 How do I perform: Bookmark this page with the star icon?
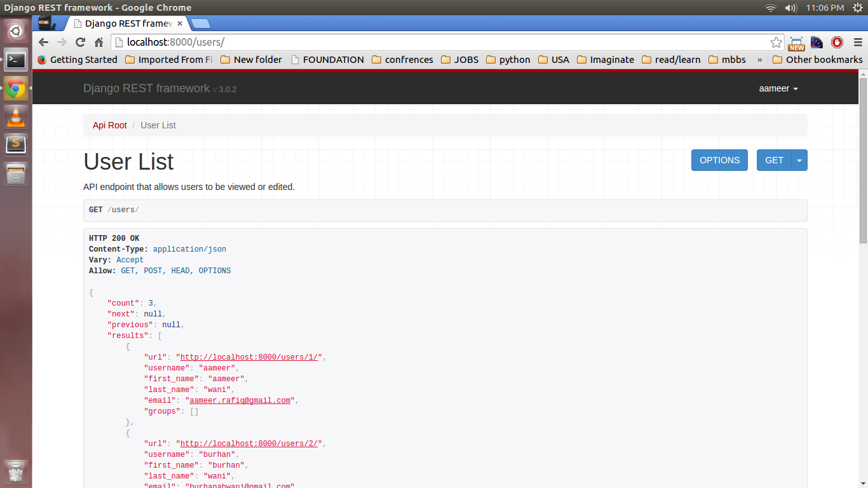pos(776,43)
